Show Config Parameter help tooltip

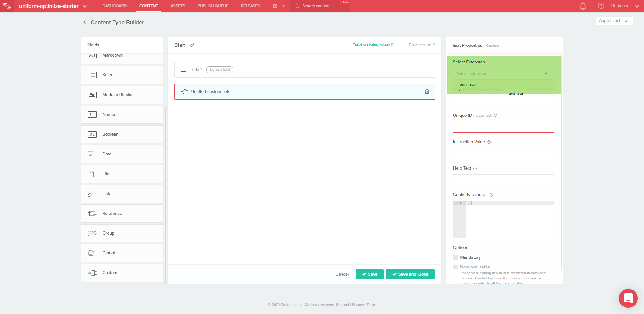pyautogui.click(x=491, y=195)
